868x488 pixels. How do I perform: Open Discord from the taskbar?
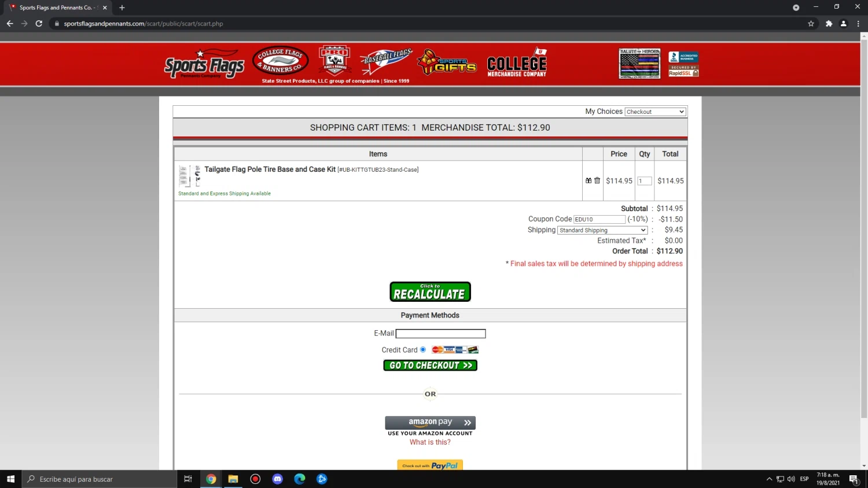click(x=278, y=479)
